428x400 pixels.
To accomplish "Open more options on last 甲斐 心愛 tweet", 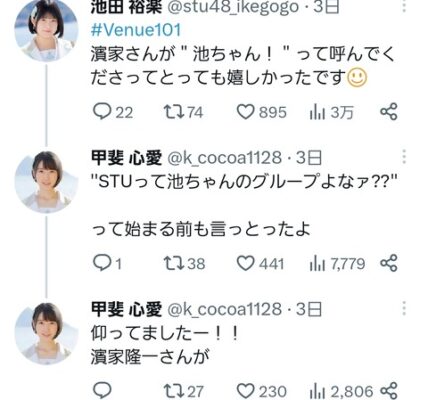I will pos(404,309).
